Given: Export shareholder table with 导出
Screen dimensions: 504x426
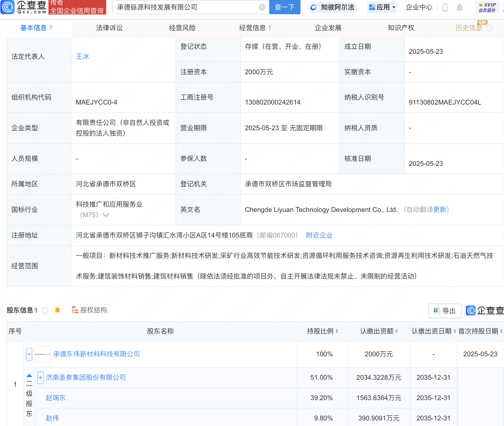Looking at the screenshot, I should (x=445, y=311).
